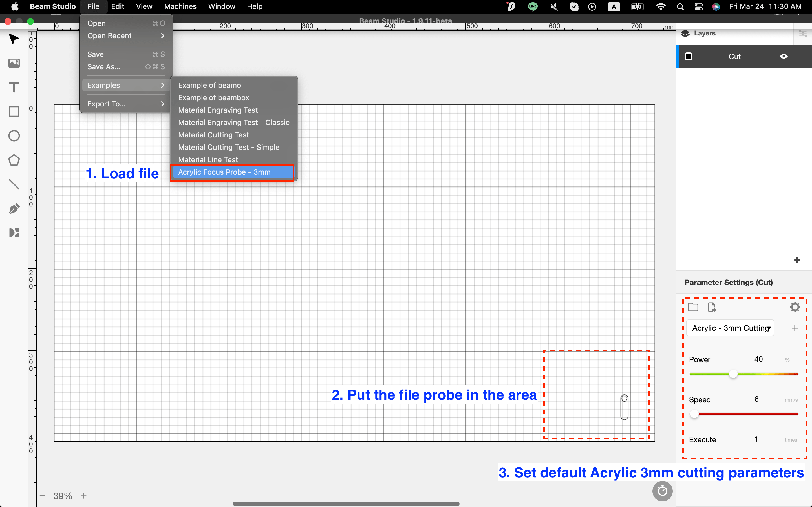Add a new parameter preset
This screenshot has height=507, width=812.
click(x=795, y=328)
